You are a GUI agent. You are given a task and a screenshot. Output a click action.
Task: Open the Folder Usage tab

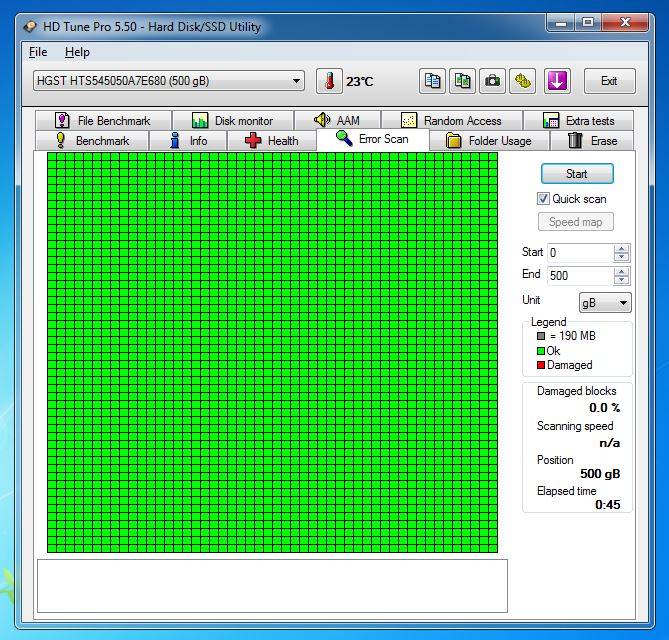(489, 141)
